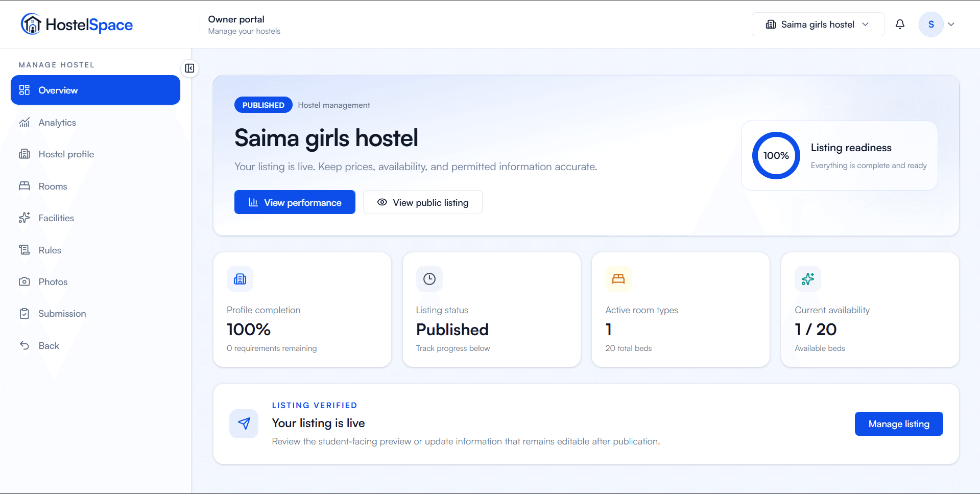
Task: Click the 'Manage your hostels' subtitle
Action: (244, 31)
